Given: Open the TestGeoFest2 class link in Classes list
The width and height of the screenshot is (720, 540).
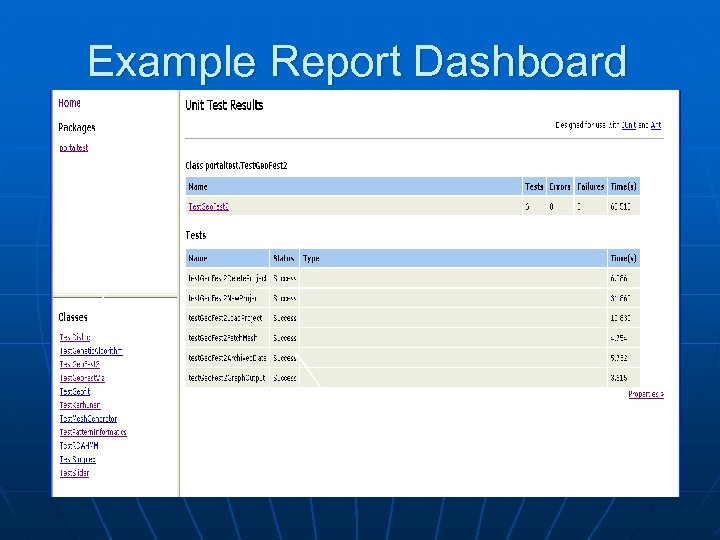Looking at the screenshot, I should (79, 365).
